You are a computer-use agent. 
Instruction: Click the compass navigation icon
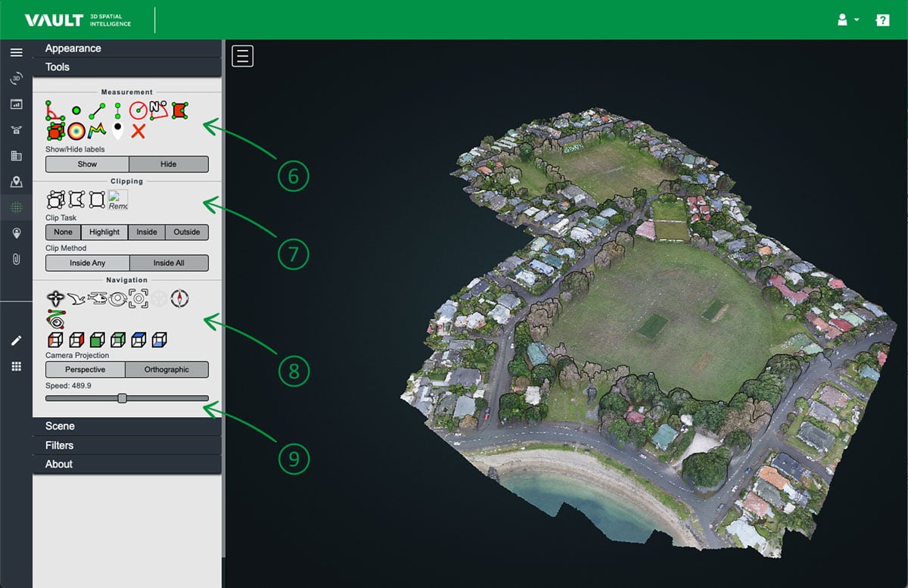[x=179, y=299]
